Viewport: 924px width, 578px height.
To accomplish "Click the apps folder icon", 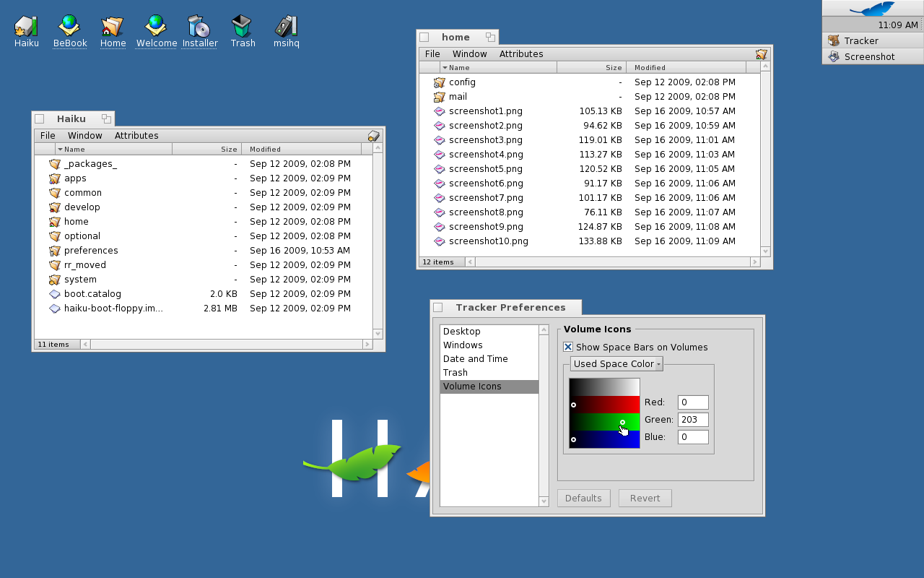I will [x=55, y=178].
